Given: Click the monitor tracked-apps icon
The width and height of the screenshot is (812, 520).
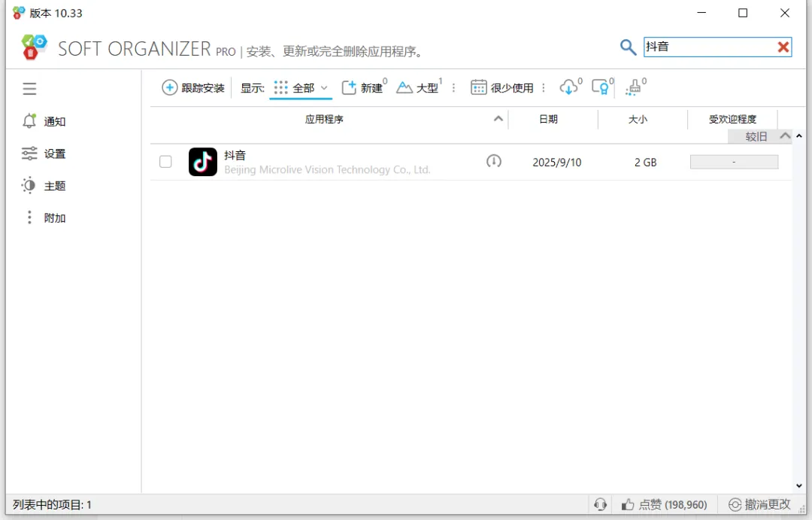Looking at the screenshot, I should click(602, 87).
